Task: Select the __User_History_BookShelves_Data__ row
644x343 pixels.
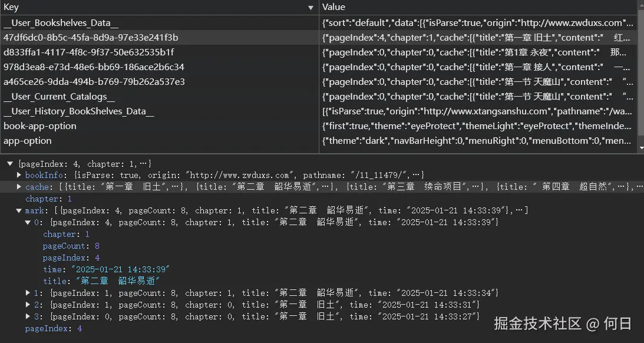Action: (78, 111)
